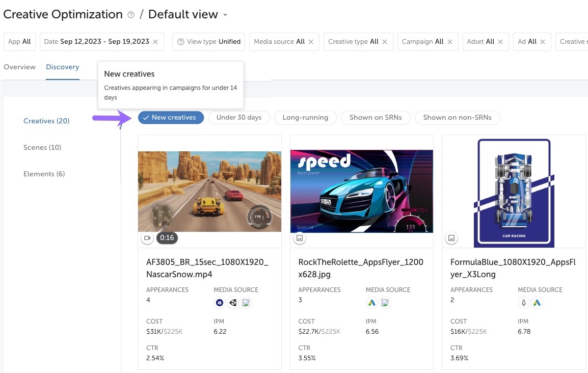Click the IPM value 6.78
The height and width of the screenshot is (373, 588).
[524, 331]
